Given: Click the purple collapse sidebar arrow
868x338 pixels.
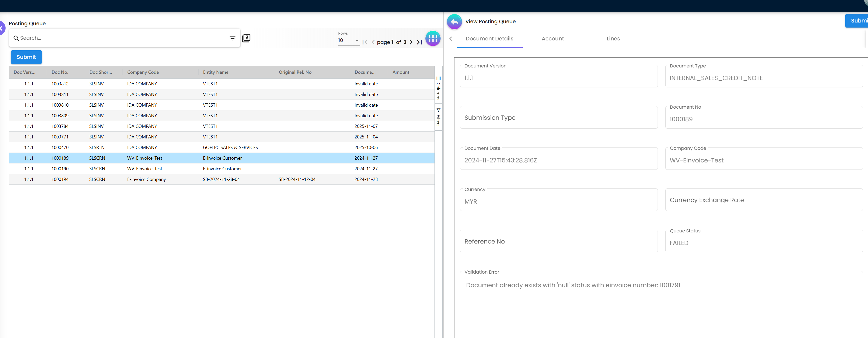Looking at the screenshot, I should [2, 28].
